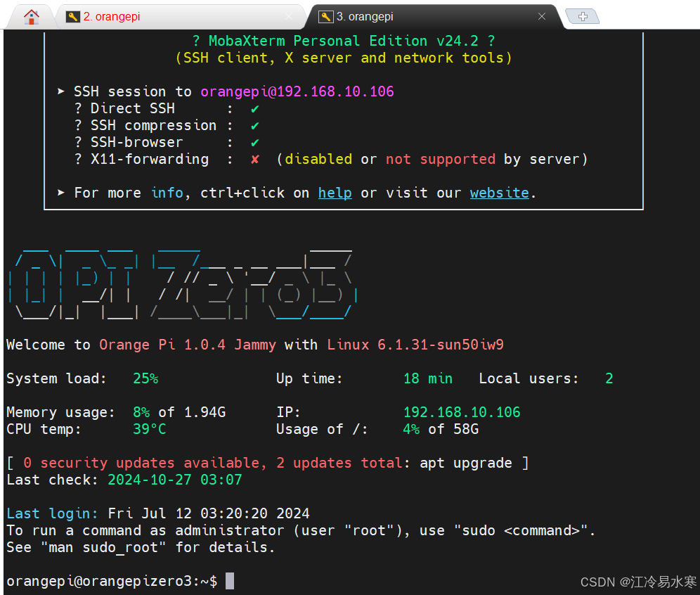Click the SSH-browser green checkmark
This screenshot has height=595, width=700.
click(x=255, y=143)
